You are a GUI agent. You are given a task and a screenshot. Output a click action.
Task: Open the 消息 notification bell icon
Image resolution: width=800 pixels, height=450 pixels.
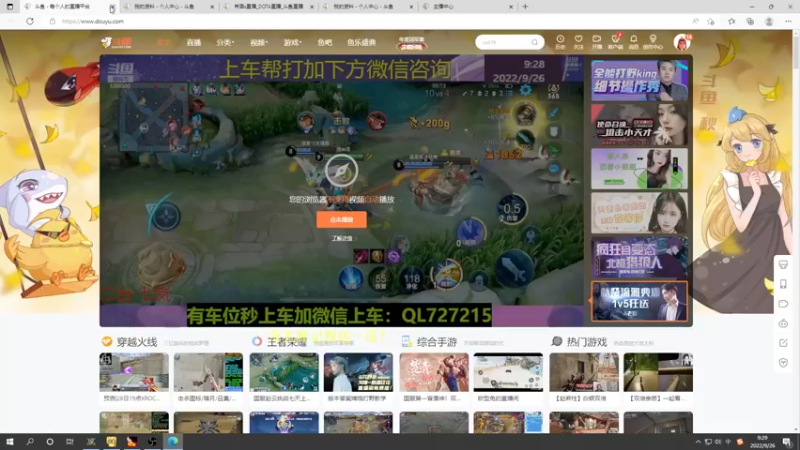[x=634, y=42]
